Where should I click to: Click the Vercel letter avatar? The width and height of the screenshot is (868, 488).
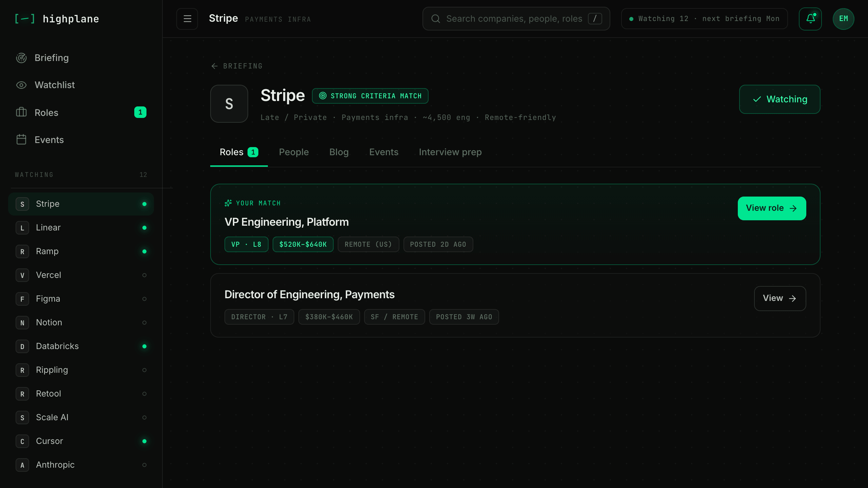click(22, 275)
